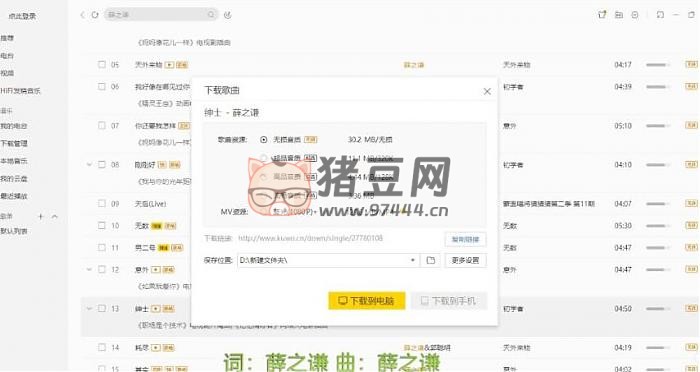Screen dimensions: 700x372
Task: Collapse the playlist section chevron in sidebar
Action: point(55,216)
